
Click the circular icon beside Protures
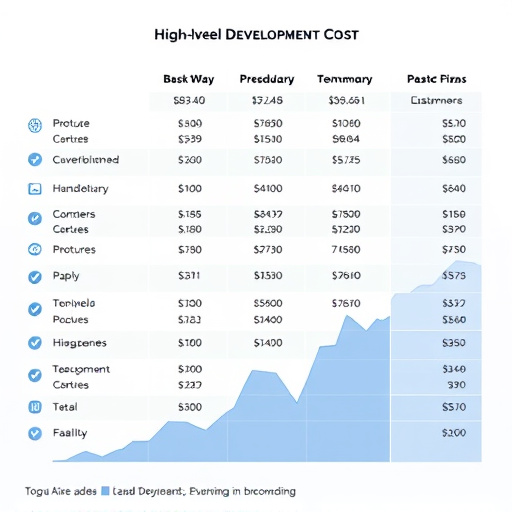click(35, 249)
